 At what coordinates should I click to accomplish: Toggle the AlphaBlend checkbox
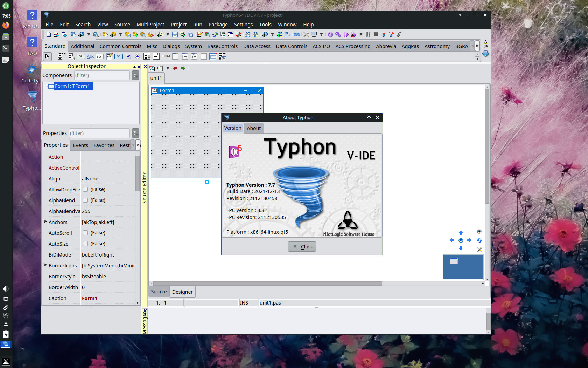pos(85,200)
